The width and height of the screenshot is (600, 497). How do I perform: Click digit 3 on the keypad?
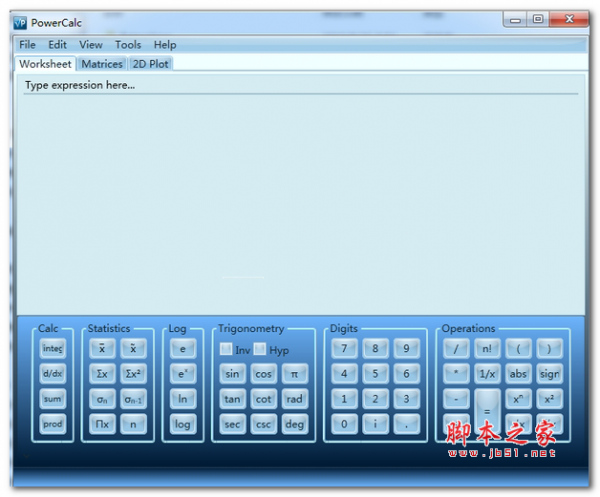coord(406,399)
